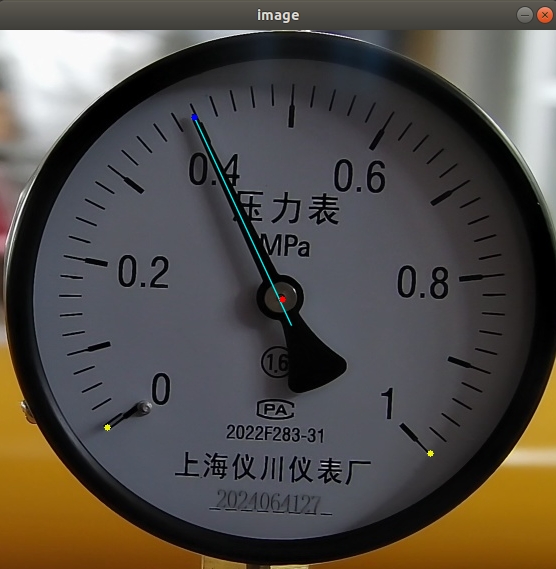Minimize the image window
Image resolution: width=556 pixels, height=569 pixels.
524,15
